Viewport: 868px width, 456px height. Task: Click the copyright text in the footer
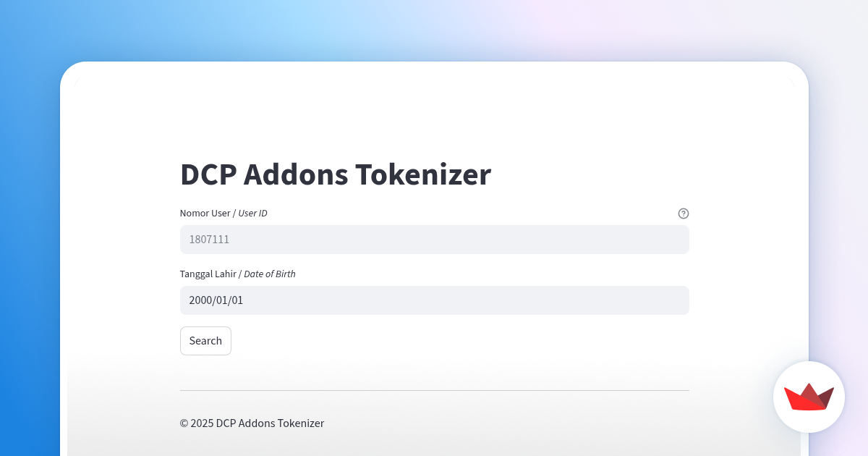(252, 423)
